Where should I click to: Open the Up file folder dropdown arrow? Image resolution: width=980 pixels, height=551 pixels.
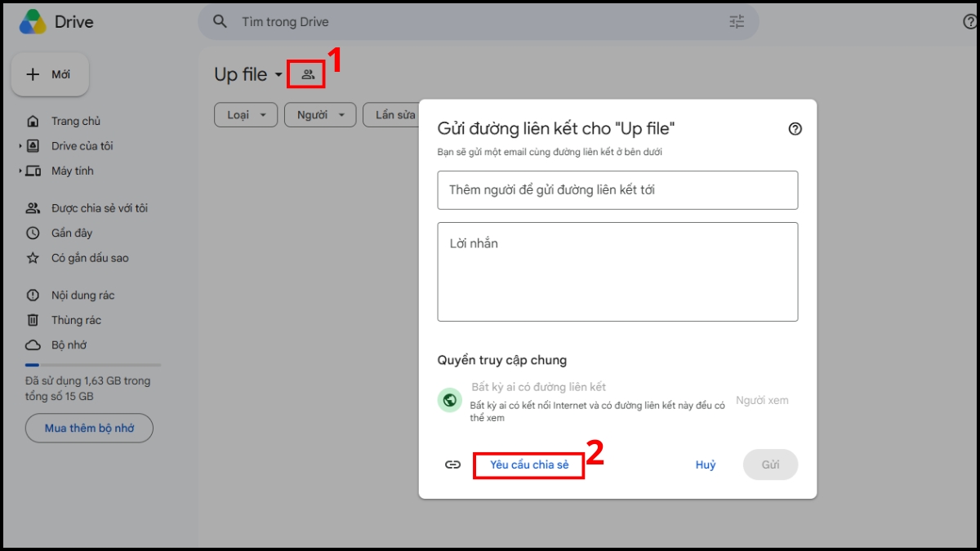278,75
